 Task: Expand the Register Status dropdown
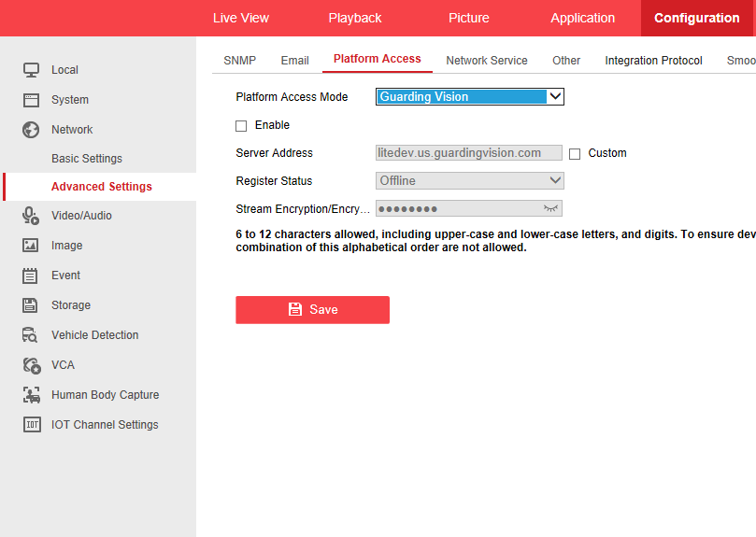click(x=469, y=180)
